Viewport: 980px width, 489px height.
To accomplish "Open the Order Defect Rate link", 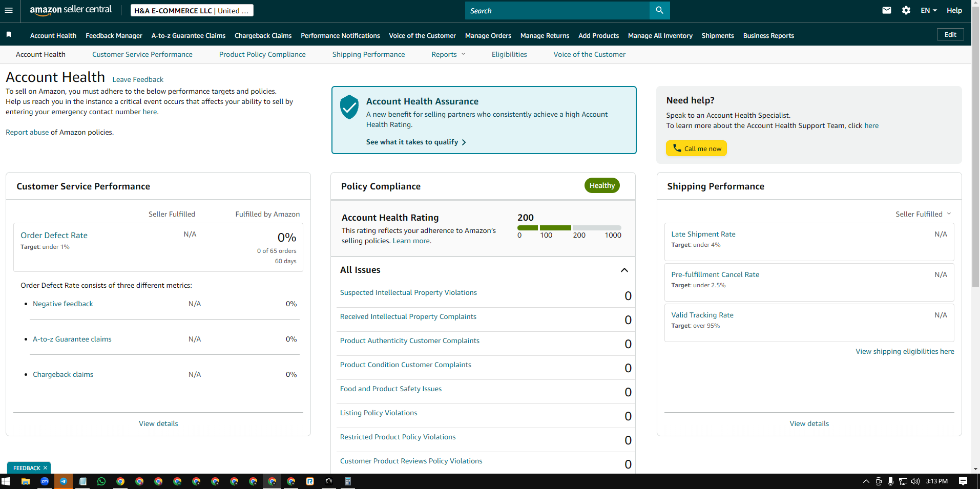I will click(54, 235).
